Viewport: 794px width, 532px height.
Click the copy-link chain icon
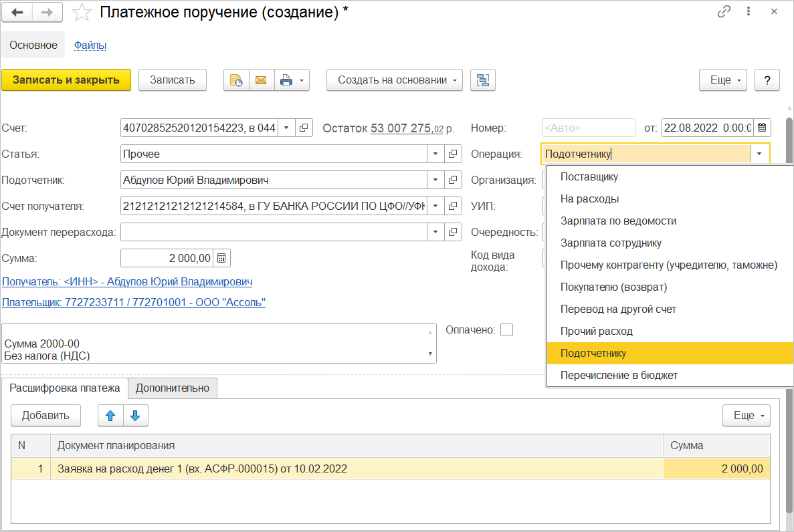click(724, 12)
